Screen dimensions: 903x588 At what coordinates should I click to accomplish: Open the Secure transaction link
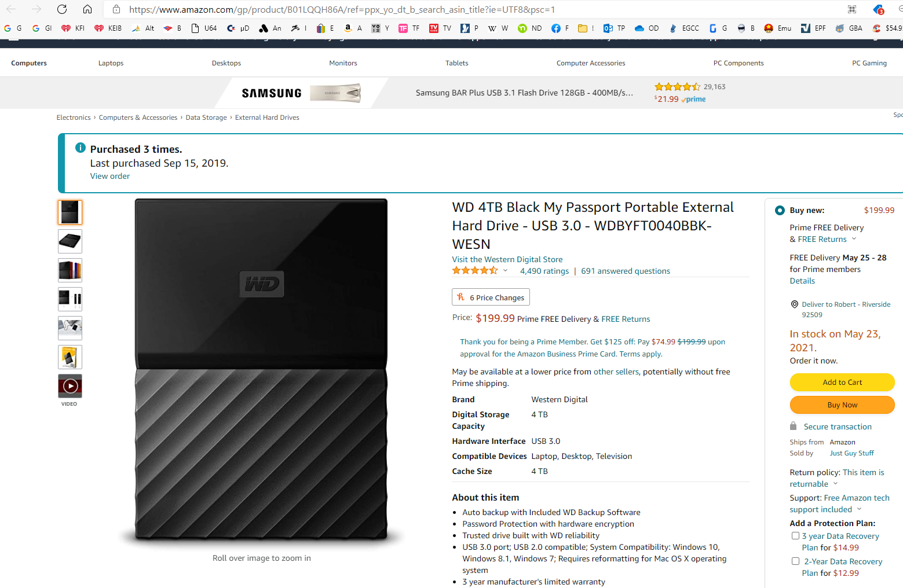pyautogui.click(x=838, y=427)
